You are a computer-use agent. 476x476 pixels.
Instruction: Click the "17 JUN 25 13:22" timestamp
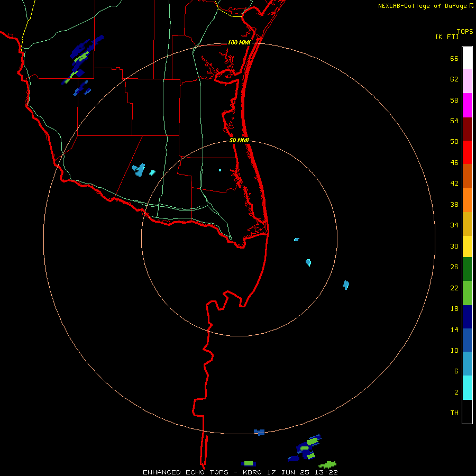pos(303,472)
